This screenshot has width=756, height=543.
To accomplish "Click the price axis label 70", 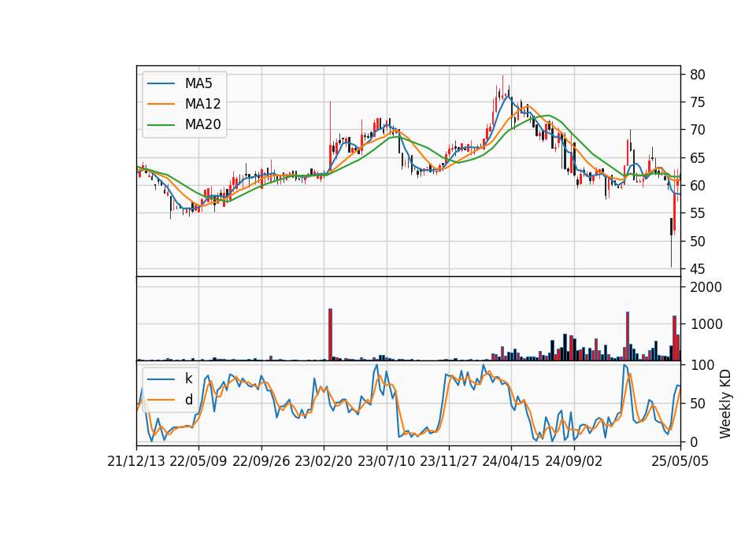I will pyautogui.click(x=697, y=130).
